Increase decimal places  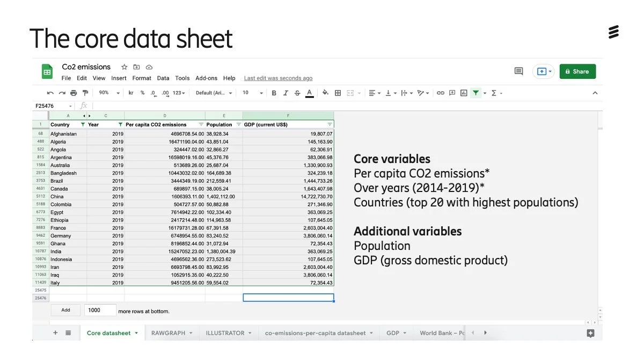coord(165,93)
